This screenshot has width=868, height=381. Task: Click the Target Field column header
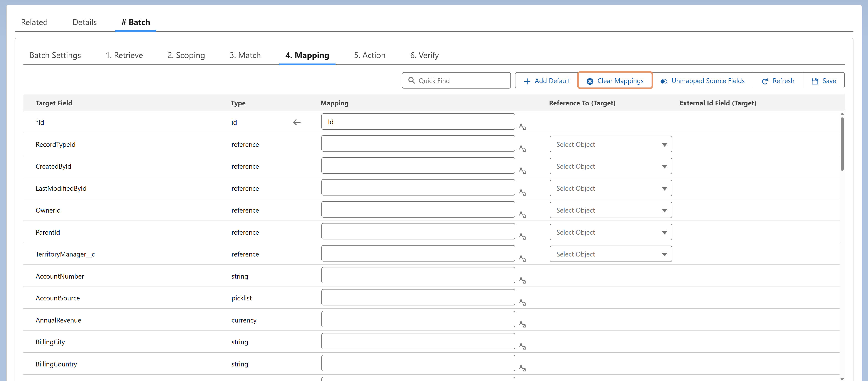point(54,103)
